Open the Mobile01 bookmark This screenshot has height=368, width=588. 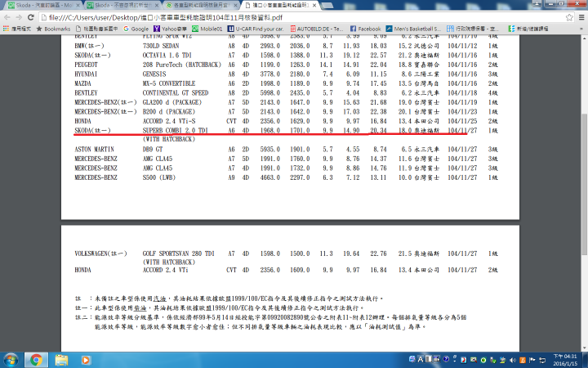coord(207,29)
